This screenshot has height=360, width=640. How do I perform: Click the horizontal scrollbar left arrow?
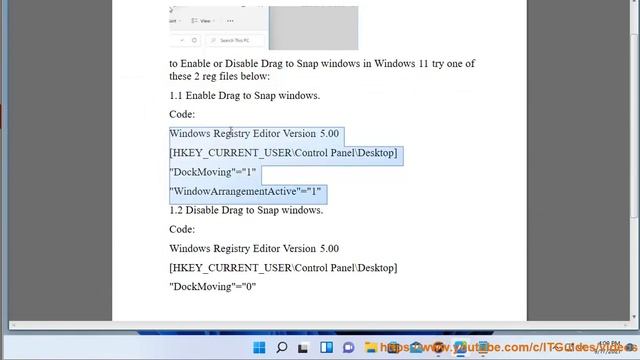click(x=13, y=325)
